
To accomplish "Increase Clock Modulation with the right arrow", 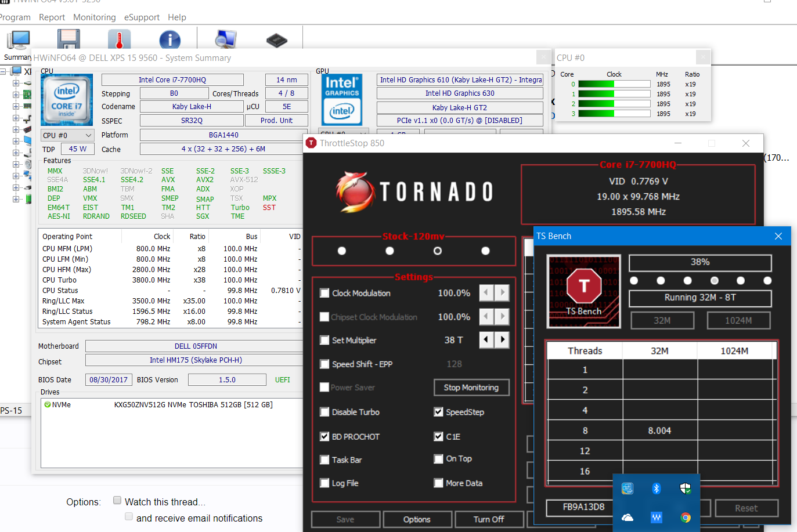I will pos(502,293).
